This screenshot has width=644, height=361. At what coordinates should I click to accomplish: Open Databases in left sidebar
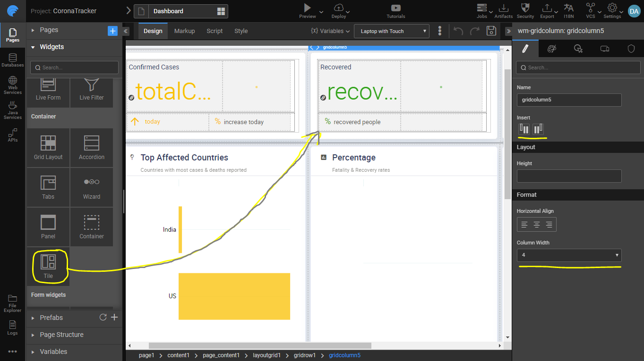(x=13, y=60)
